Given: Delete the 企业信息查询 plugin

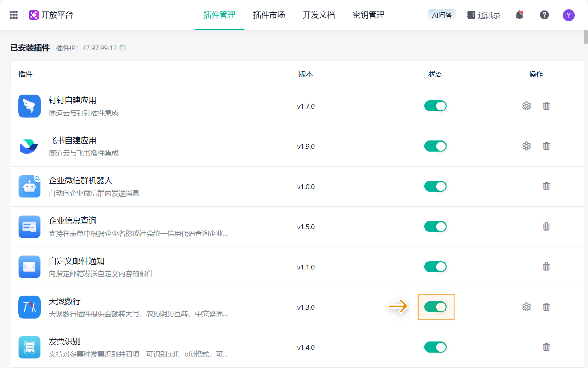Looking at the screenshot, I should point(546,226).
